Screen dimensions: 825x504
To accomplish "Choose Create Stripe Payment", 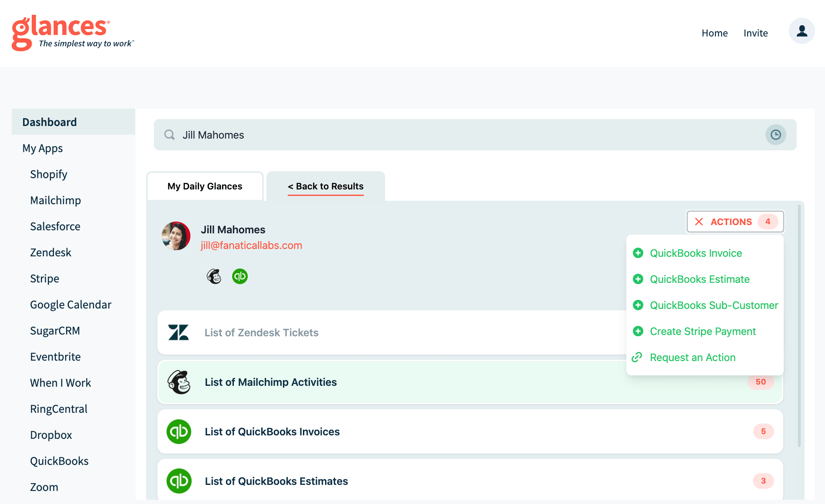I will point(703,331).
